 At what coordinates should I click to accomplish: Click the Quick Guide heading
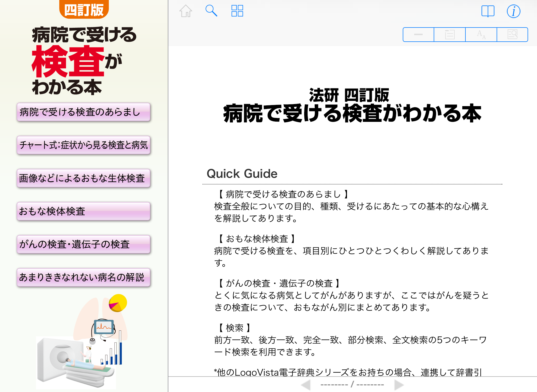[x=242, y=174]
